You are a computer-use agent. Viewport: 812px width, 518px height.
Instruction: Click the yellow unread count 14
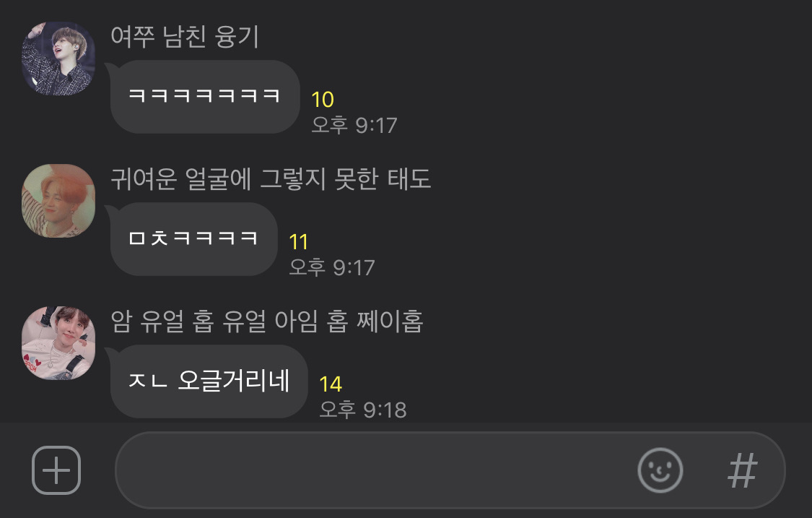tap(331, 384)
